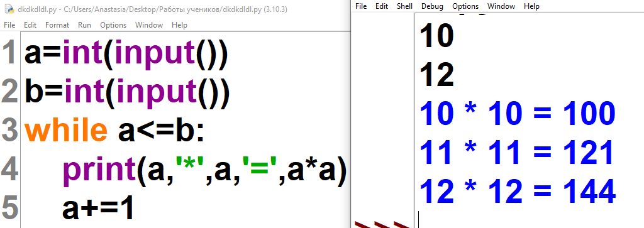The image size is (644, 228).
Task: Open the Window menu in the Shell window
Action: tap(501, 6)
